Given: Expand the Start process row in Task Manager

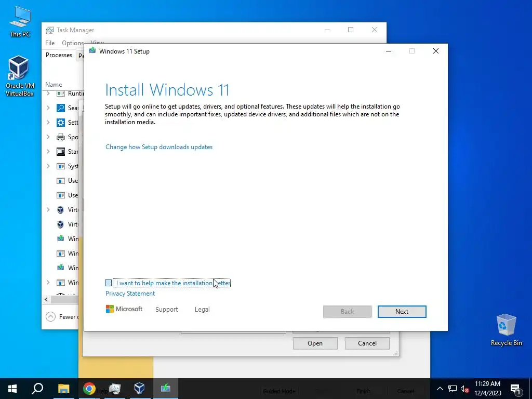Looking at the screenshot, I should pos(48,151).
